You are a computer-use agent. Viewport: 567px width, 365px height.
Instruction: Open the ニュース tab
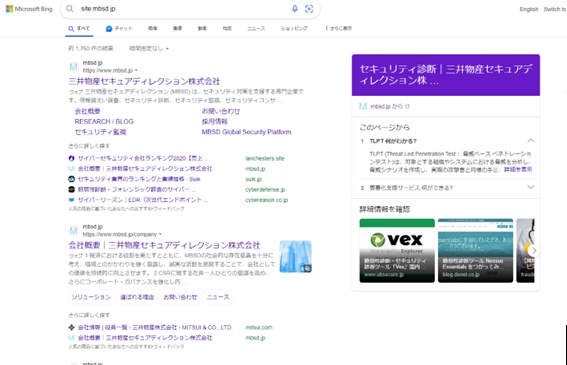coord(256,28)
